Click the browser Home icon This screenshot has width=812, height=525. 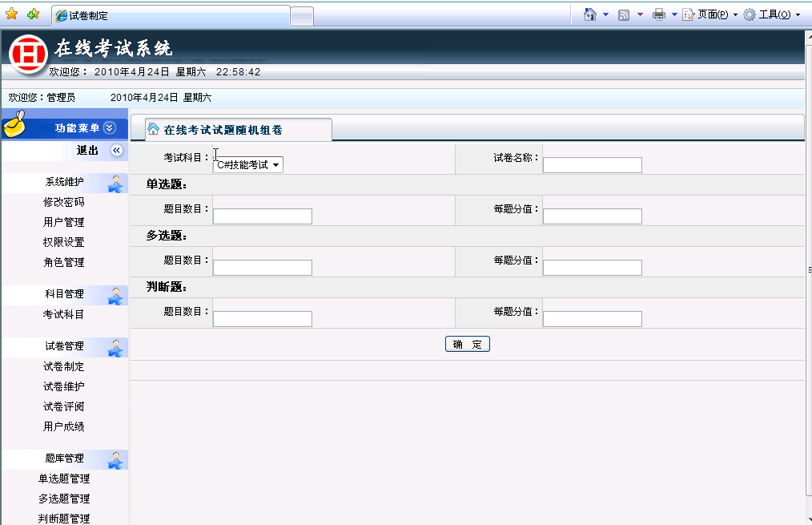coord(590,14)
